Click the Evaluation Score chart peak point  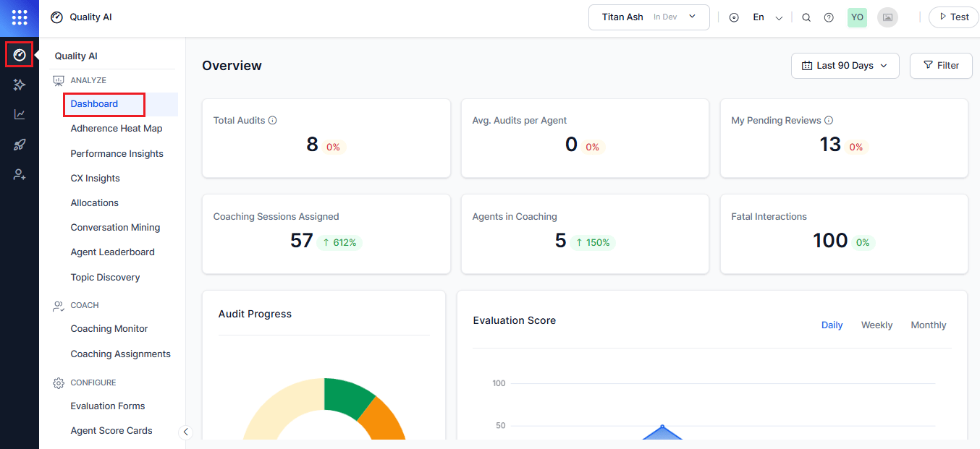662,427
